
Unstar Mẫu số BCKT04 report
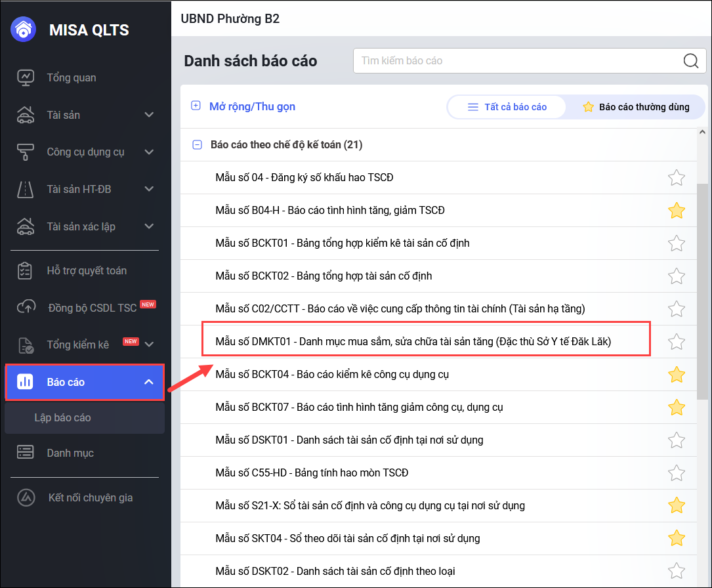676,374
